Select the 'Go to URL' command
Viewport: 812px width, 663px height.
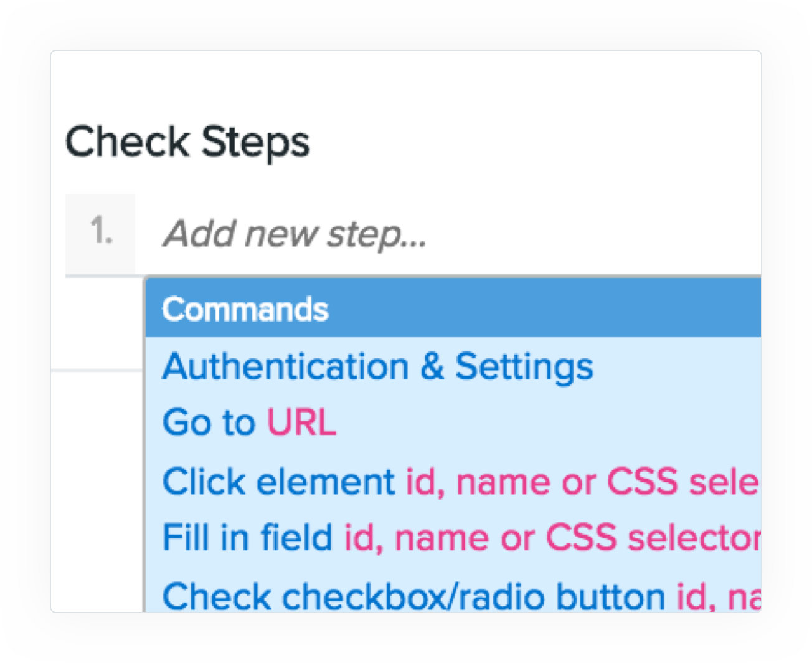[x=249, y=422]
